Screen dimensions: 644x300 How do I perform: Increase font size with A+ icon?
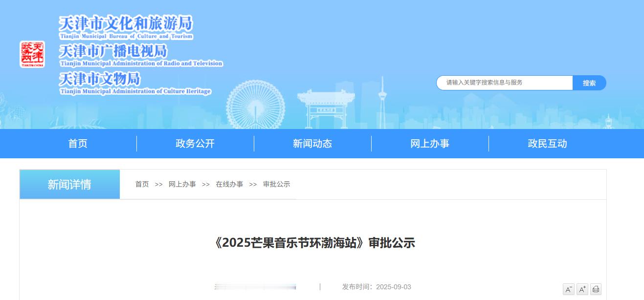(x=582, y=289)
